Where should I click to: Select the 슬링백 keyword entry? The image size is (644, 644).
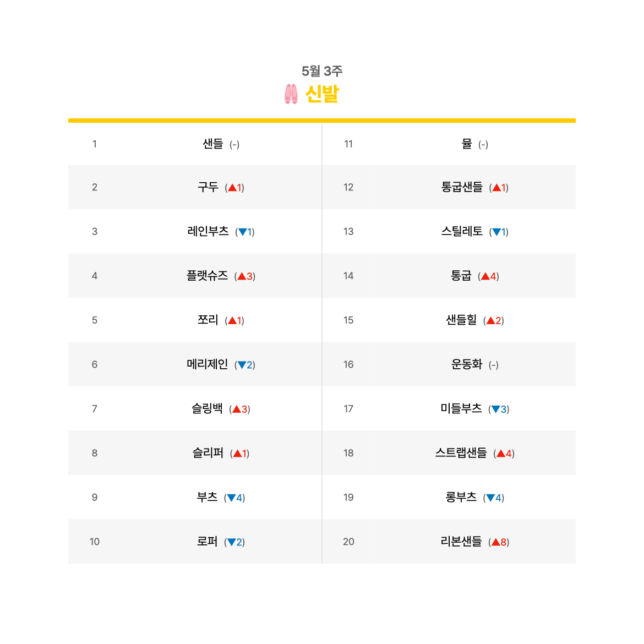(208, 408)
